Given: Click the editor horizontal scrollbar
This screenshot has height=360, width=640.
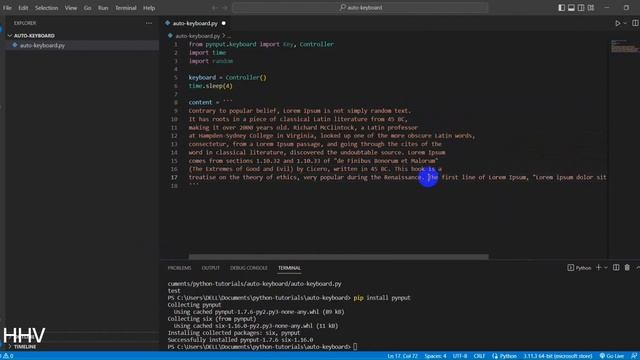Looking at the screenshot, I should [338, 257].
